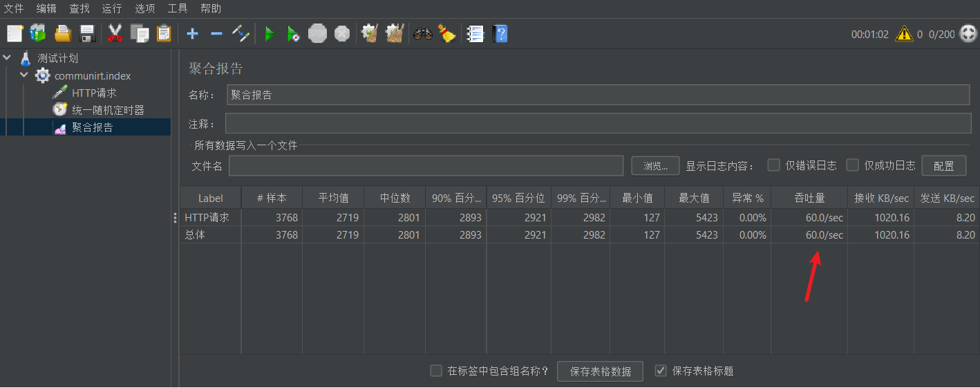Screen dimensions: 980x388
Task: Click the minus Collapse all icon
Action: point(216,33)
